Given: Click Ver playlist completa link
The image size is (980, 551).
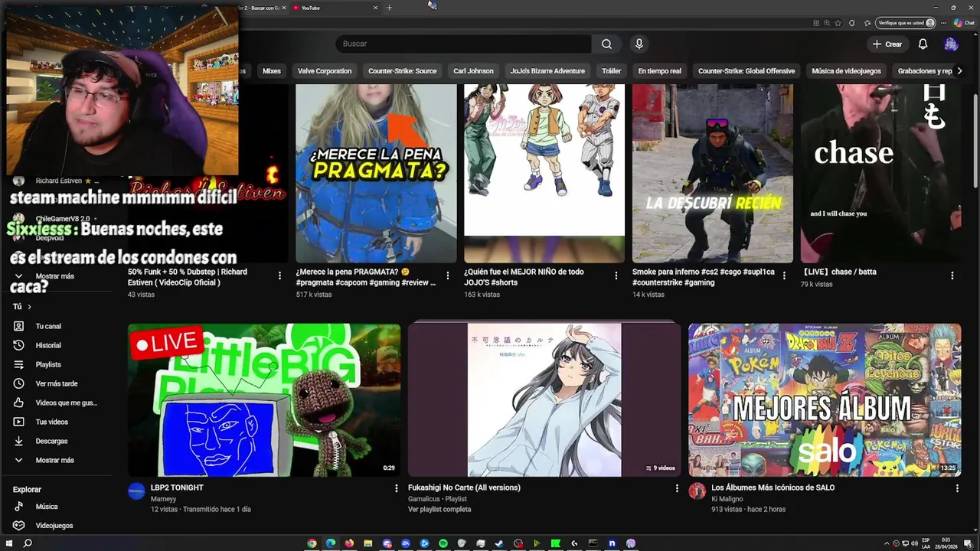Looking at the screenshot, I should 439,509.
